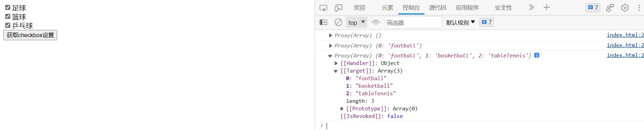Open the DevTools kebab menu
The height and width of the screenshot is (130, 644).
639,8
